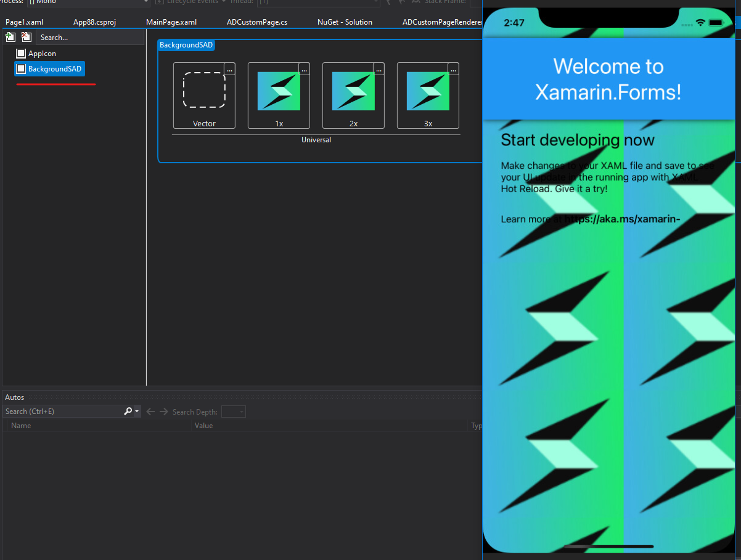
Task: Tap the Start developing now text
Action: click(x=578, y=140)
